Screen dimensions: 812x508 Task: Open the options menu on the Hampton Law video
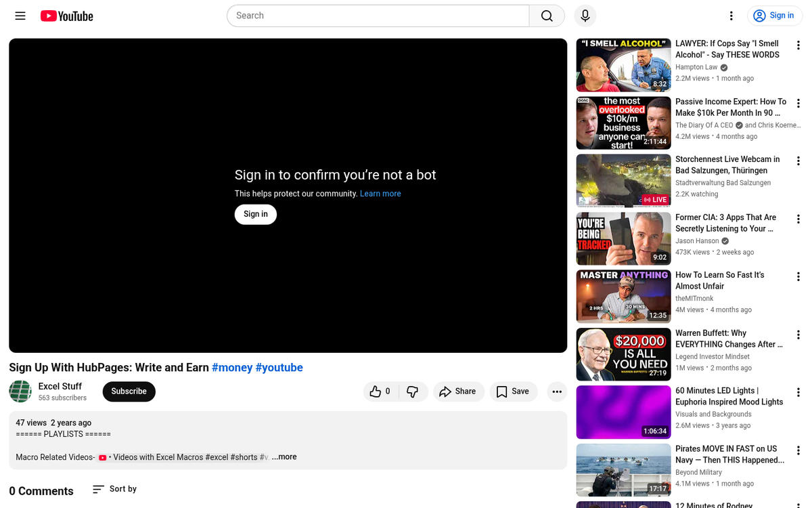pyautogui.click(x=798, y=45)
